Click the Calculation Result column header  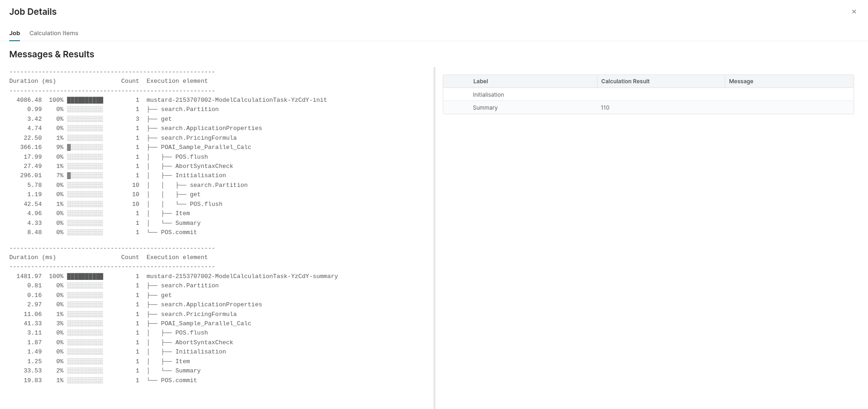coord(625,81)
